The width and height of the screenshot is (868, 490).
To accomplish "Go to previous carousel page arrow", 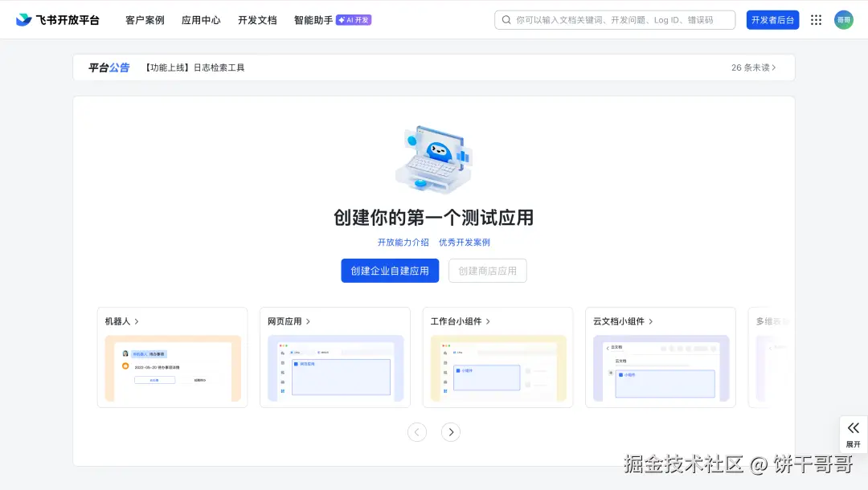I will coord(417,432).
